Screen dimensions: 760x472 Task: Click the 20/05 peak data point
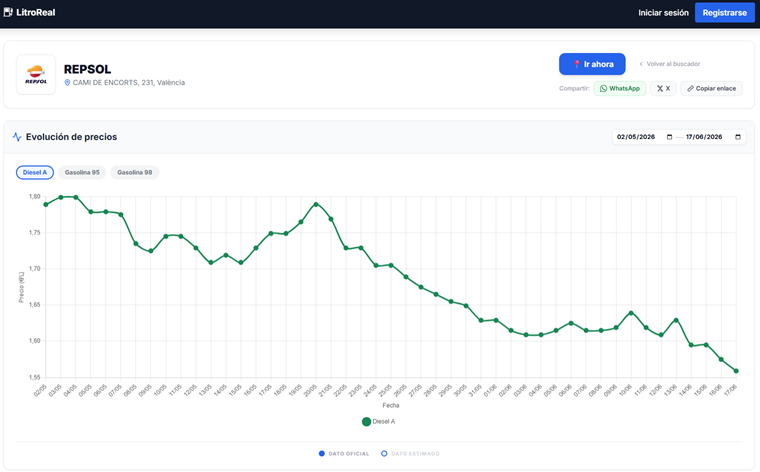tap(316, 205)
